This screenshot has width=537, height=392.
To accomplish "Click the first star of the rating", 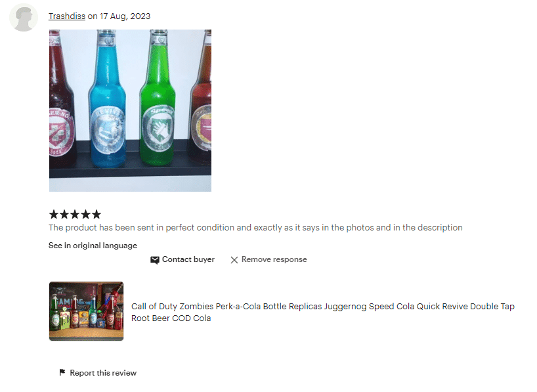I will pos(54,215).
